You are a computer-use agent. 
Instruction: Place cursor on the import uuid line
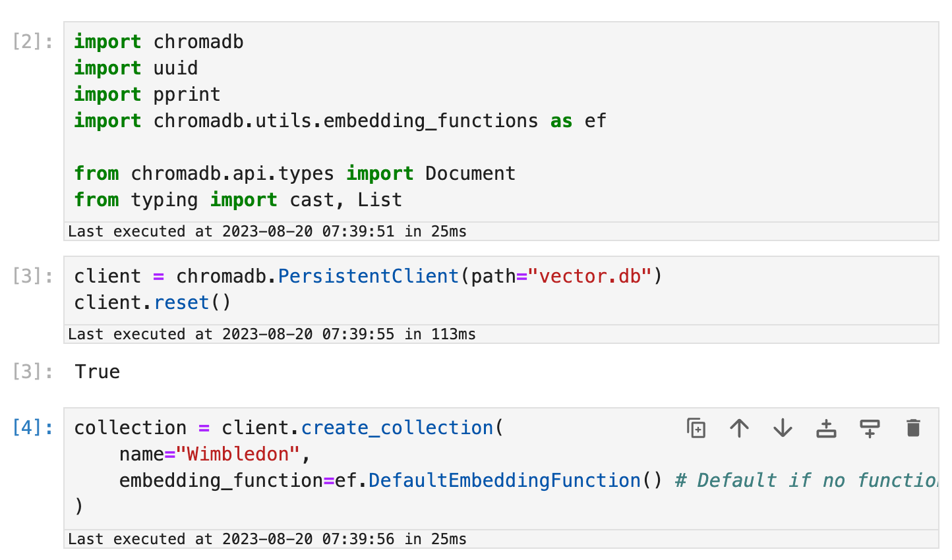136,69
